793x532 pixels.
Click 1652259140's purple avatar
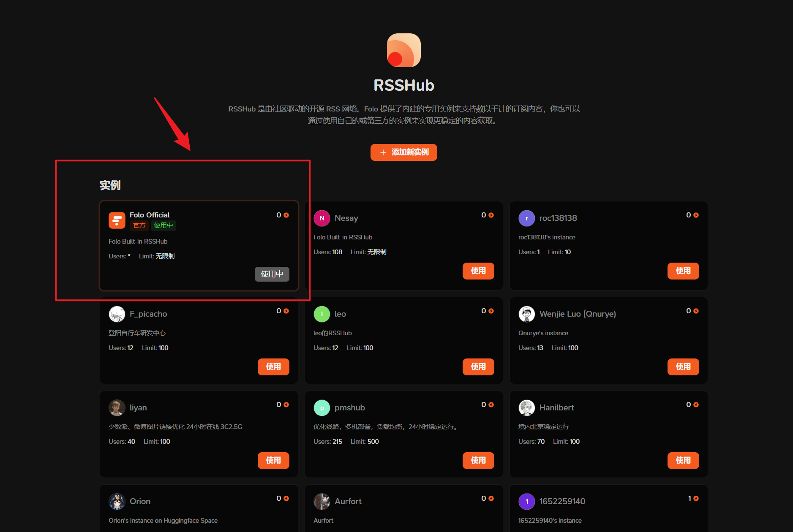527,502
